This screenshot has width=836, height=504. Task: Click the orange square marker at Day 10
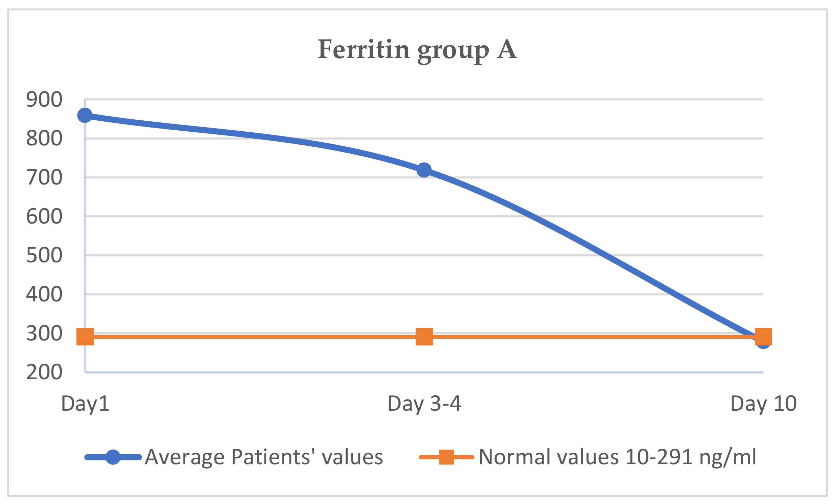(x=763, y=336)
